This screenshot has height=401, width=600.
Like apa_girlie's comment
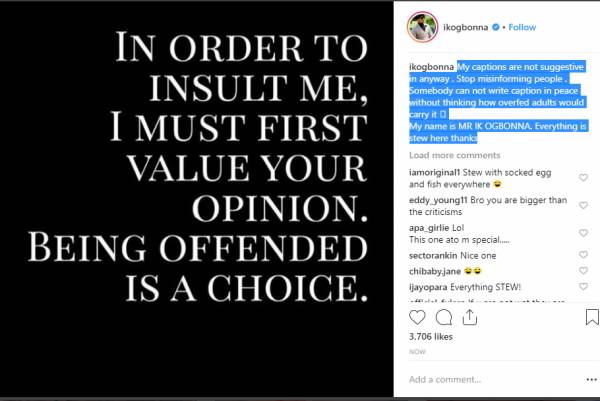pyautogui.click(x=583, y=230)
